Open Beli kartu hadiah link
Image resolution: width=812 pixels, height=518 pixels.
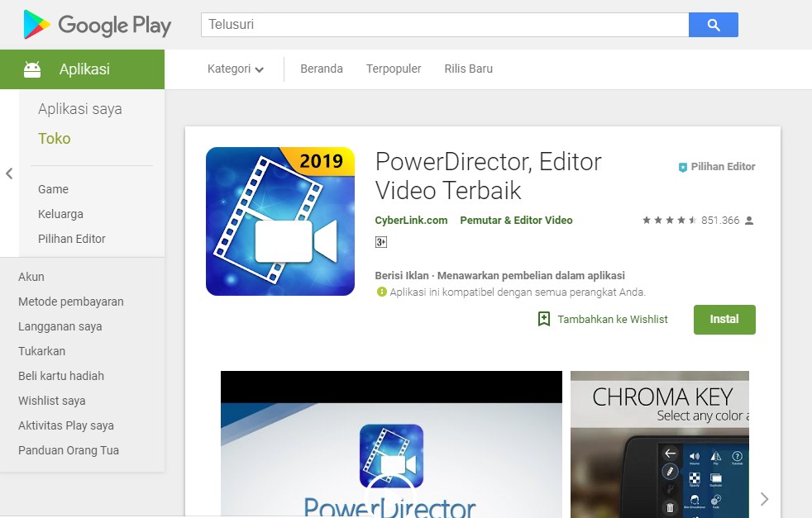(61, 376)
